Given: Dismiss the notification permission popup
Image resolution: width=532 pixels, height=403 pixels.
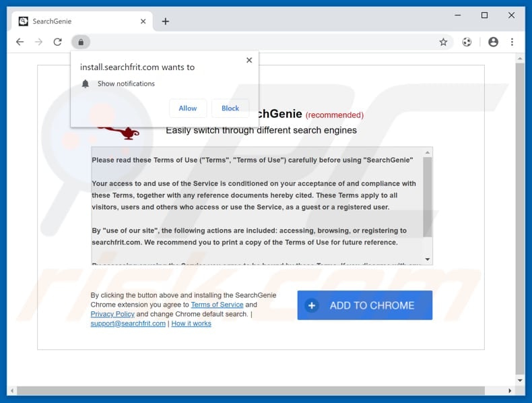Looking at the screenshot, I should (249, 60).
